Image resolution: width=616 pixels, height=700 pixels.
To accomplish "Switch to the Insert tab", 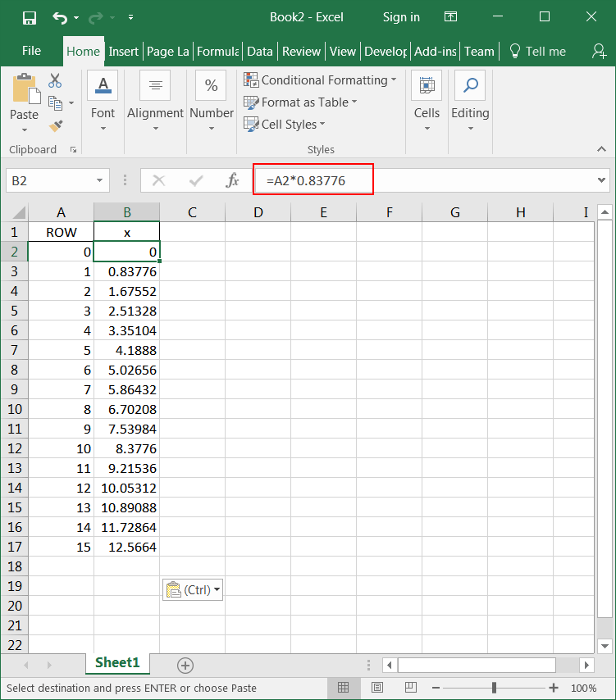I will tap(123, 52).
